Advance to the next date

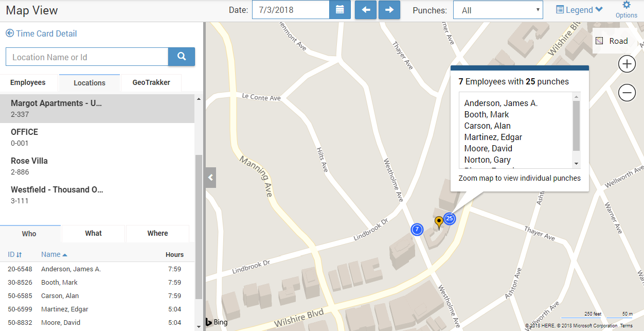pyautogui.click(x=389, y=10)
